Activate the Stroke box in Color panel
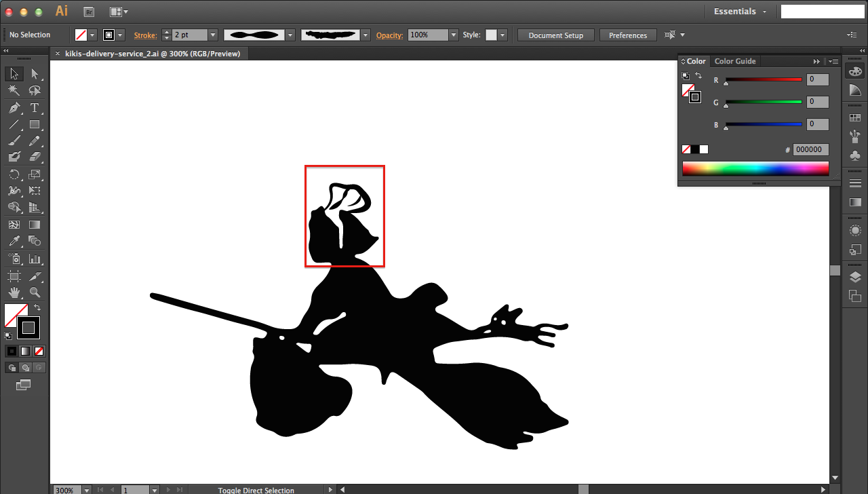Viewport: 868px width, 494px height. click(695, 97)
